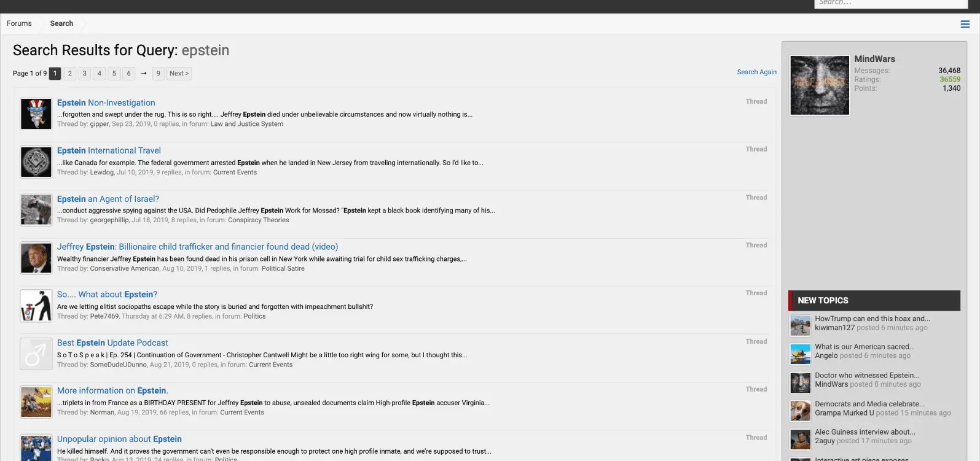Viewport: 980px width, 461px height.
Task: Go to page 2 of results
Action: point(70,74)
